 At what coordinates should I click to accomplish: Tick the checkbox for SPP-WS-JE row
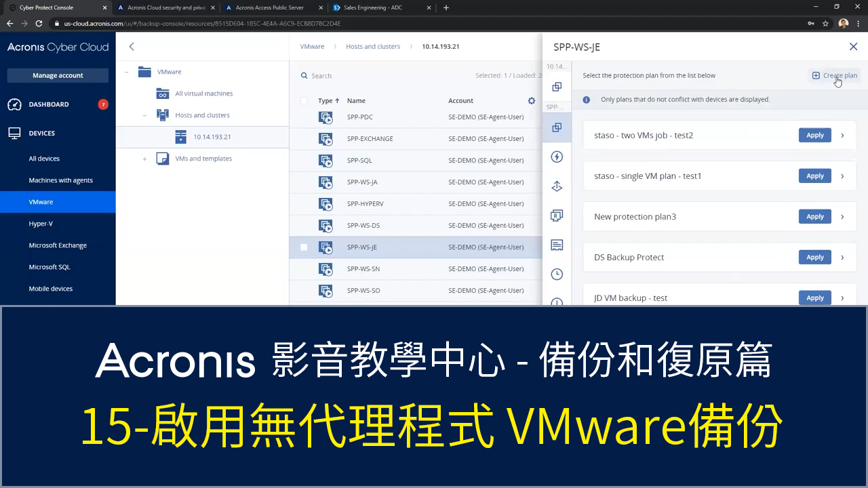pos(304,247)
